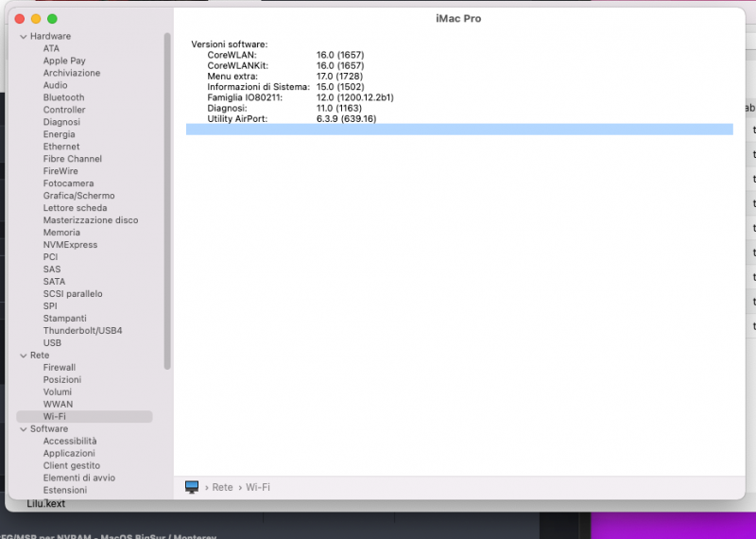The width and height of the screenshot is (756, 539).
Task: Minimize the window with yellow button
Action: (36, 19)
